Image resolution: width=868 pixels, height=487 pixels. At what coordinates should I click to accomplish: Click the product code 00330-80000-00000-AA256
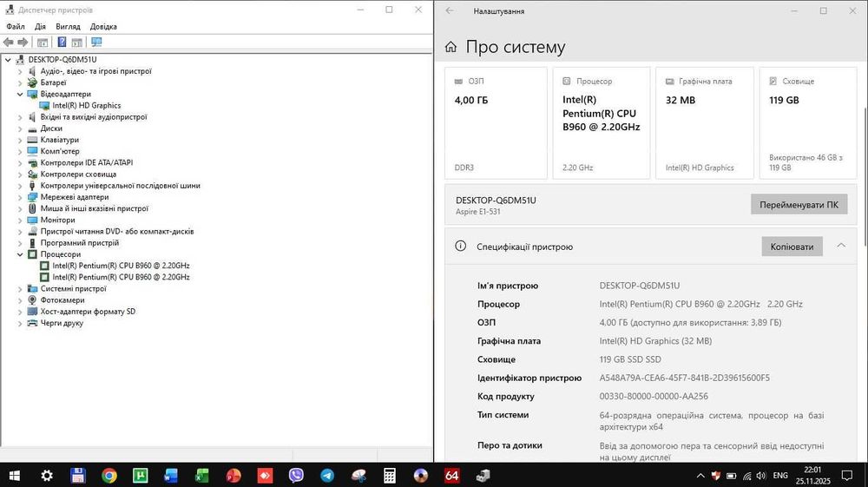(x=654, y=396)
